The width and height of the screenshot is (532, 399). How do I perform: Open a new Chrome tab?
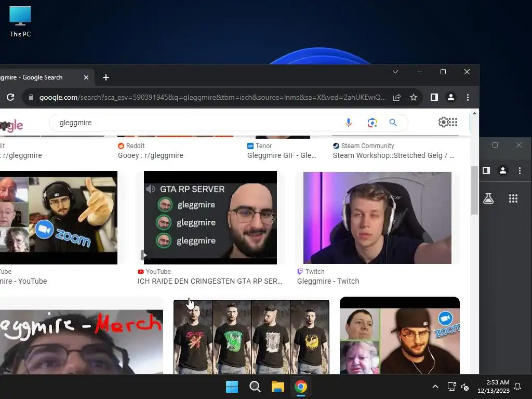click(106, 77)
